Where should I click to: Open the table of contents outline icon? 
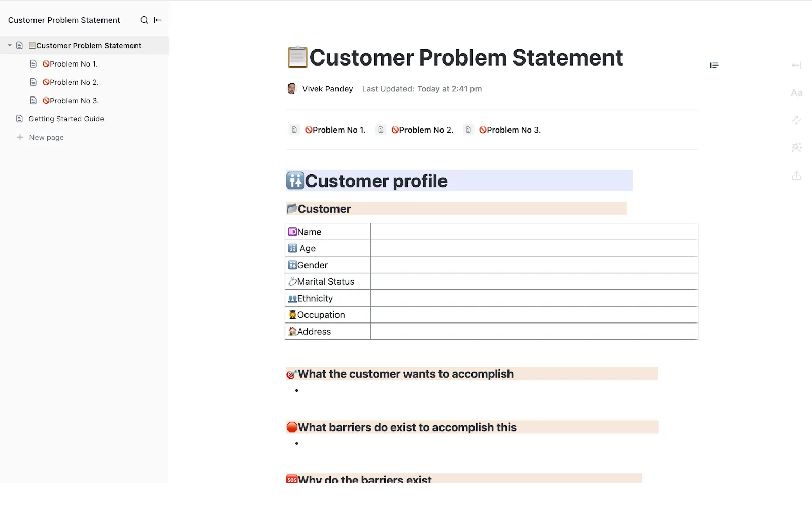(714, 65)
